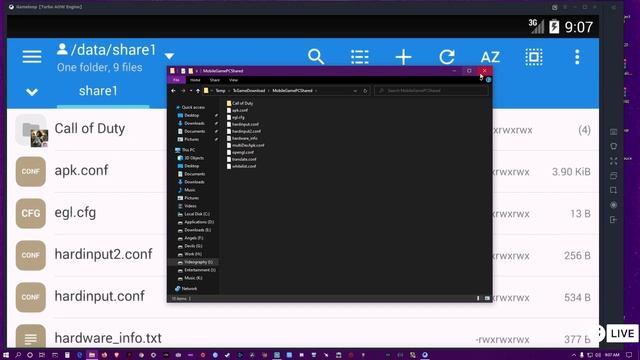Open the Call of Duty folder in Android list
The image size is (640, 360).
[x=90, y=129]
